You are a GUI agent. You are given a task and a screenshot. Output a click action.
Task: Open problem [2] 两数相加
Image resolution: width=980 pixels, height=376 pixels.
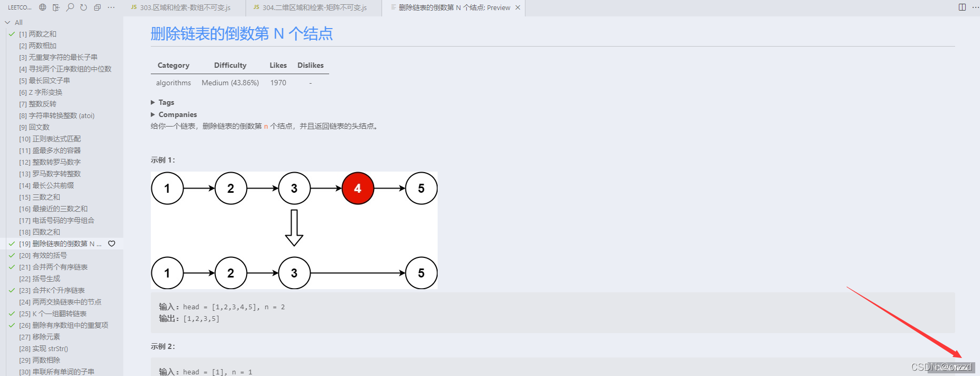38,46
